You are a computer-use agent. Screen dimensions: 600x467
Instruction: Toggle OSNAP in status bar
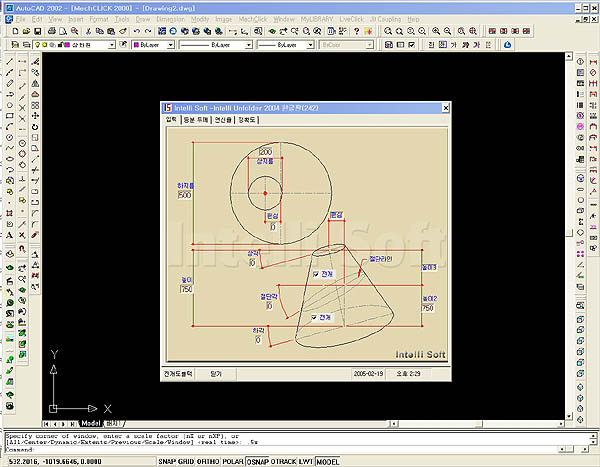click(258, 461)
